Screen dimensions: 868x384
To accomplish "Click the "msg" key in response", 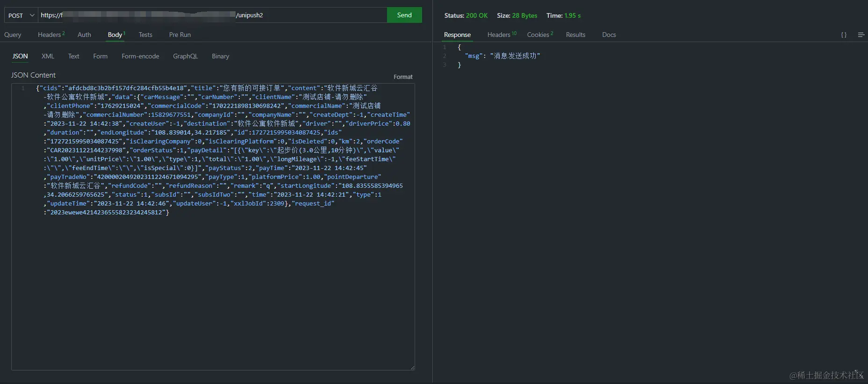I will [x=473, y=56].
